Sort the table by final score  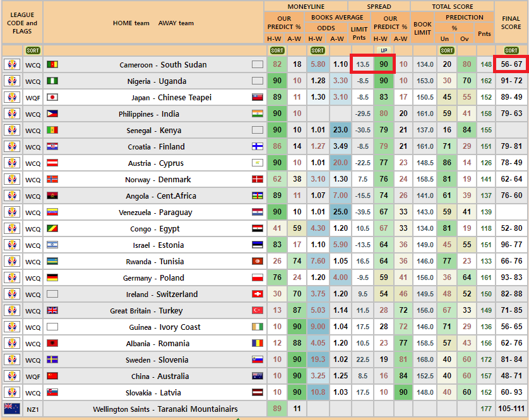tap(511, 50)
